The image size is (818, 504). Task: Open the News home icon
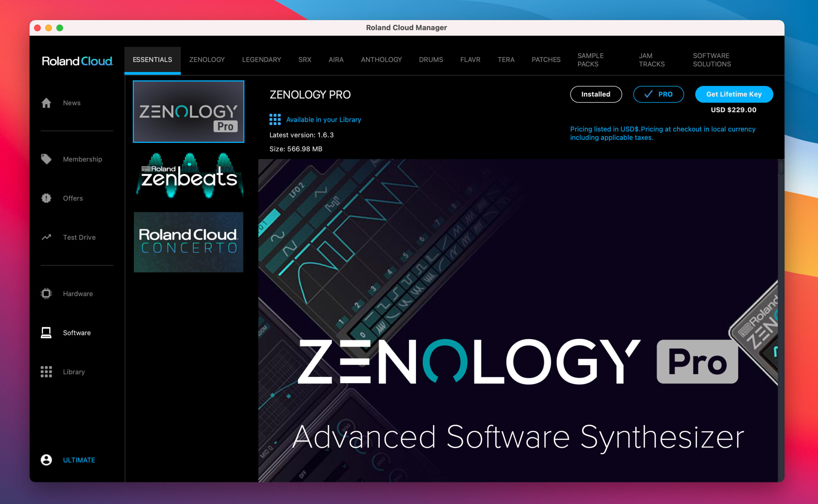pyautogui.click(x=46, y=103)
